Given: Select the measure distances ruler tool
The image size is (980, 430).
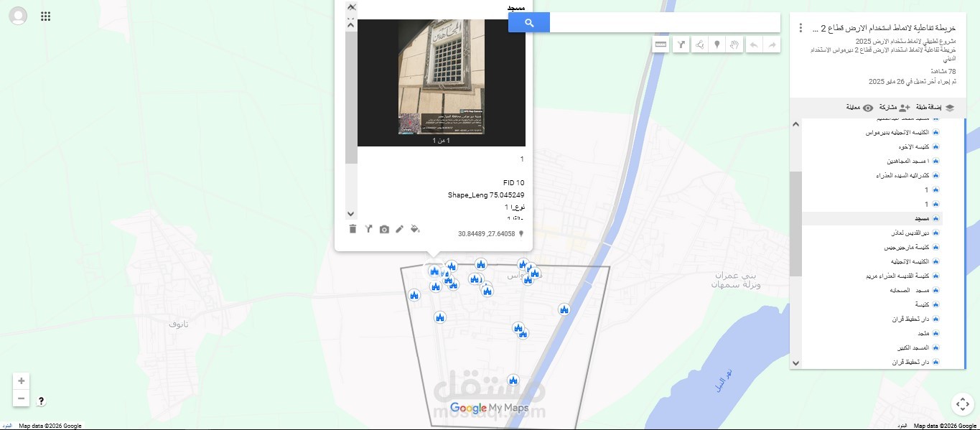Looking at the screenshot, I should (x=661, y=45).
